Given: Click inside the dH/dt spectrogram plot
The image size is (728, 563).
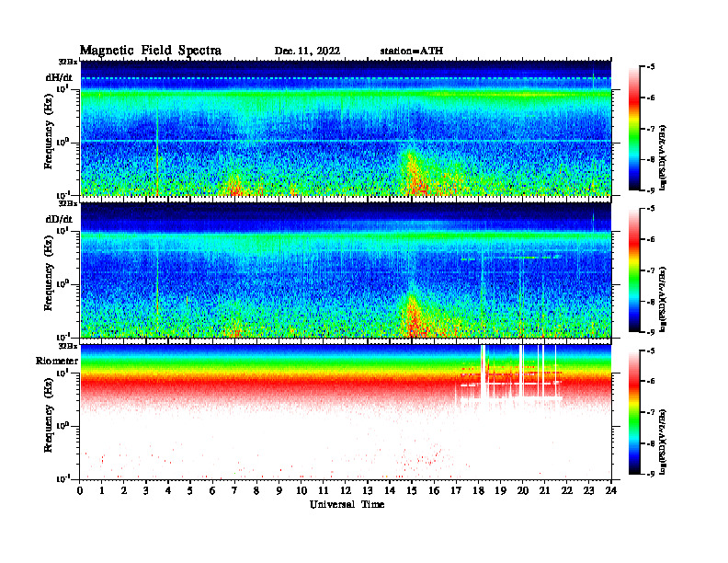Looking at the screenshot, I should pos(346,128).
